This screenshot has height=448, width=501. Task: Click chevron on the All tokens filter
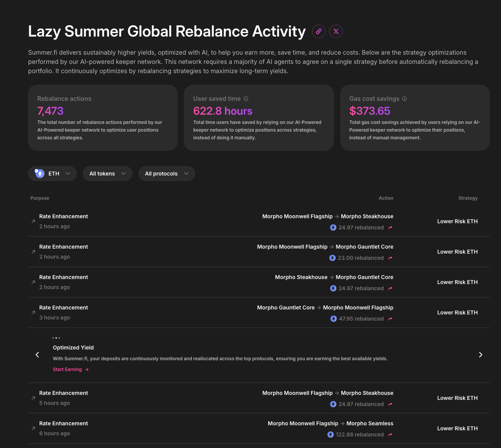124,174
